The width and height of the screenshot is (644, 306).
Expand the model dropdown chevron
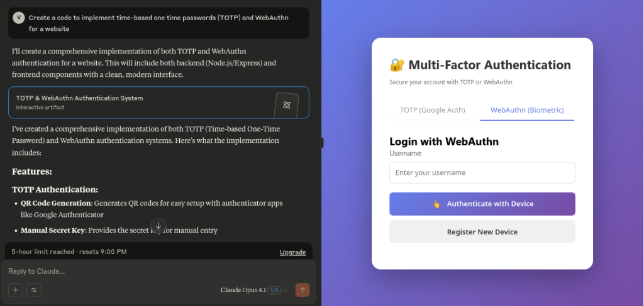(x=286, y=290)
